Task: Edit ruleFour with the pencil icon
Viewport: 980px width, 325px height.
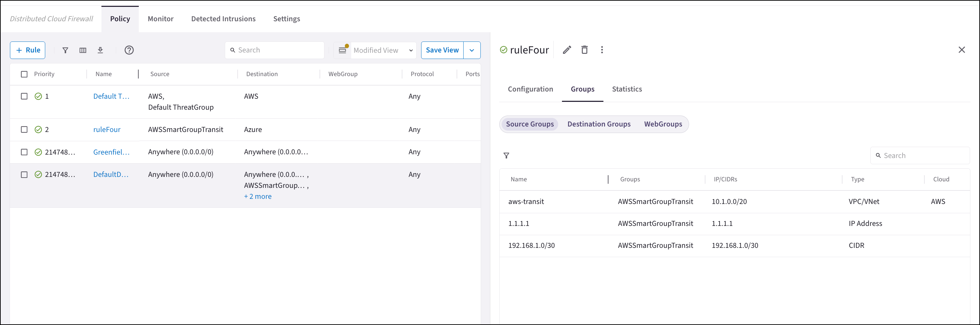Action: [x=566, y=50]
